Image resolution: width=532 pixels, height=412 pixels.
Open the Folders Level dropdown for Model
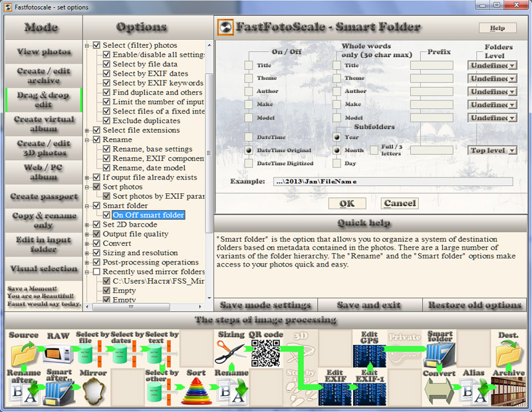[492, 118]
